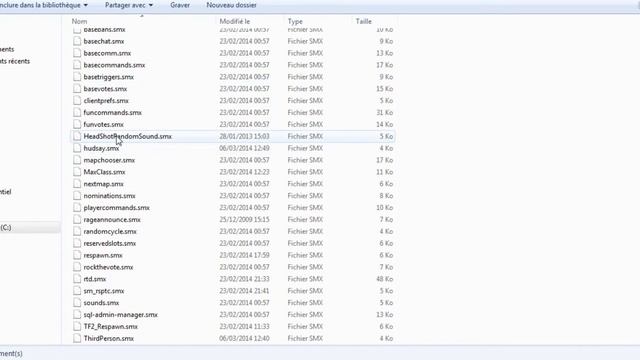The width and height of the screenshot is (640, 360).
Task: Open the 'Partager avec' dropdown menu
Action: (x=129, y=5)
